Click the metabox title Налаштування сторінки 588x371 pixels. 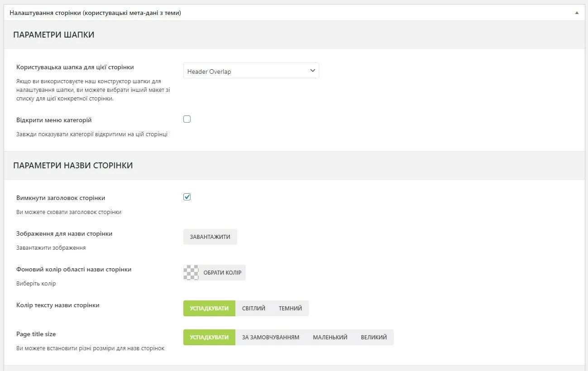[95, 13]
